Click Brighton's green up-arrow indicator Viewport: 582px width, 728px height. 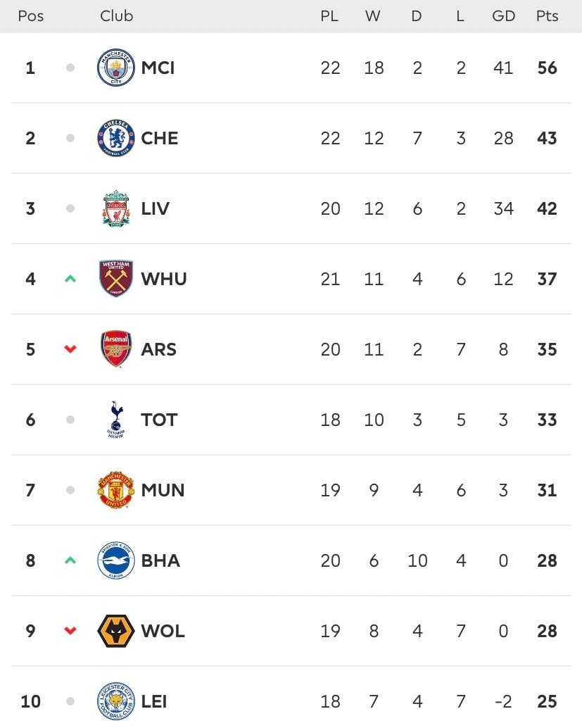[70, 560]
